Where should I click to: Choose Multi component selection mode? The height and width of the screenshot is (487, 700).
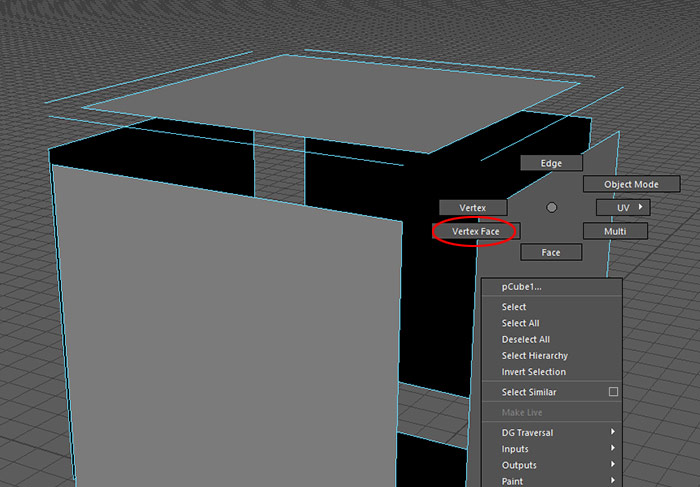615,231
